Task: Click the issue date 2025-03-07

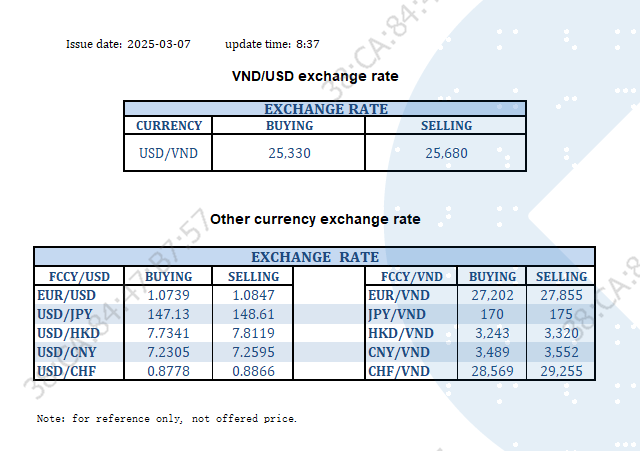Action: pos(158,44)
